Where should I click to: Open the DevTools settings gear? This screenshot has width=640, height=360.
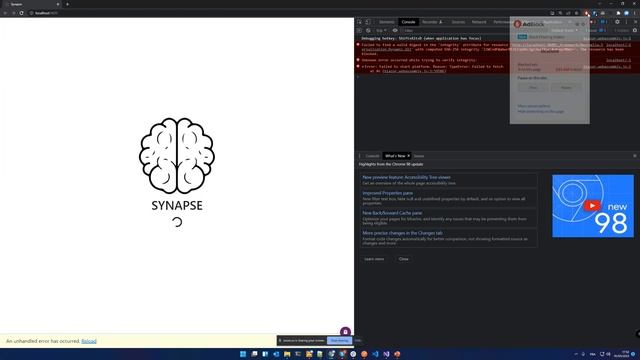click(x=617, y=22)
